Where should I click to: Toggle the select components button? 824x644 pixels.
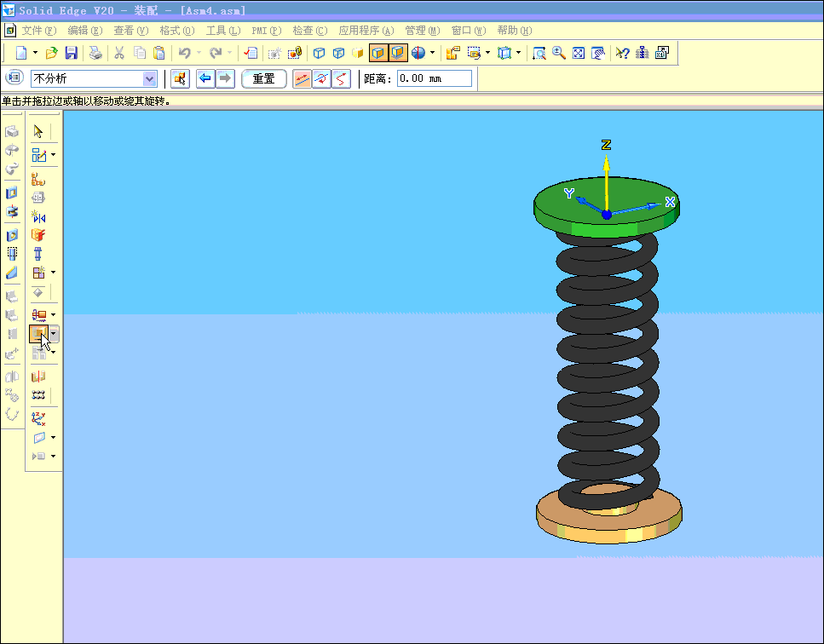181,78
